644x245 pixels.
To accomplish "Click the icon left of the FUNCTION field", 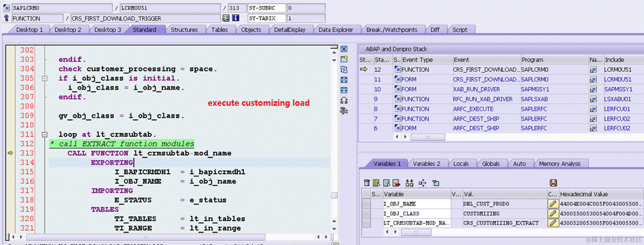I will click(6, 18).
